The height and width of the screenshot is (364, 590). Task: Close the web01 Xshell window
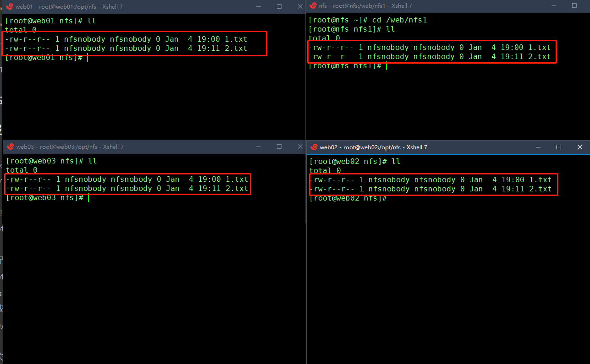[x=300, y=6]
